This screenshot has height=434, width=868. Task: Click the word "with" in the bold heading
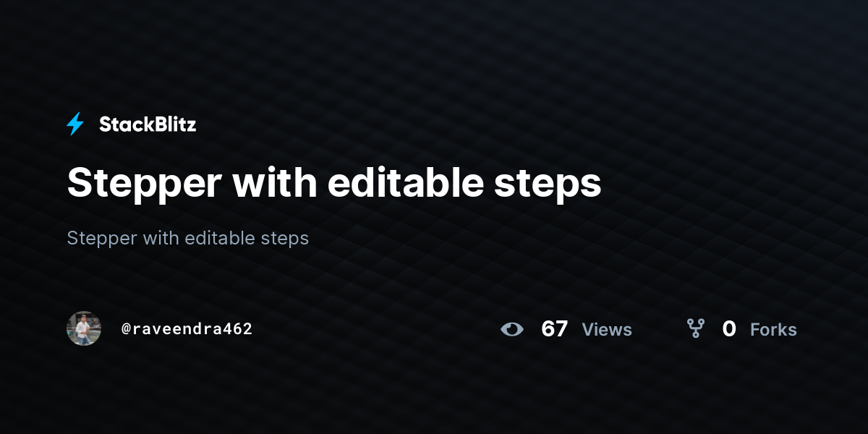tap(275, 182)
